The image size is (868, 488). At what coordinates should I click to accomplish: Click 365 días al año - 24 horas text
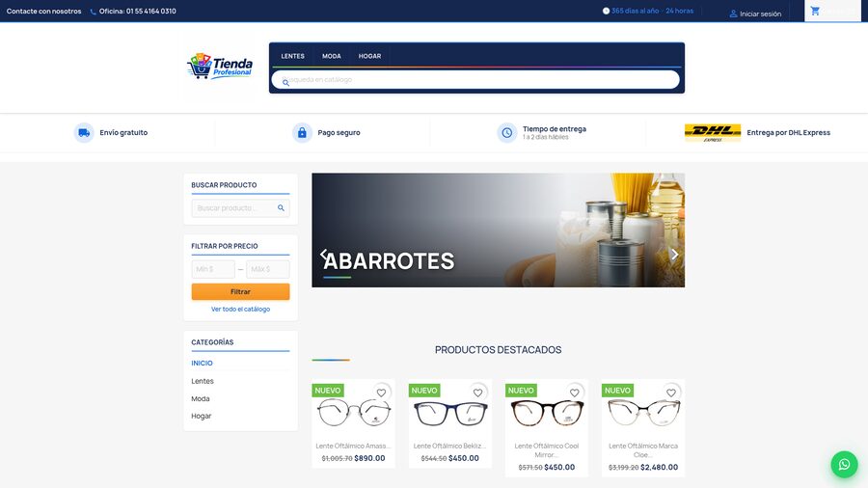tap(653, 11)
